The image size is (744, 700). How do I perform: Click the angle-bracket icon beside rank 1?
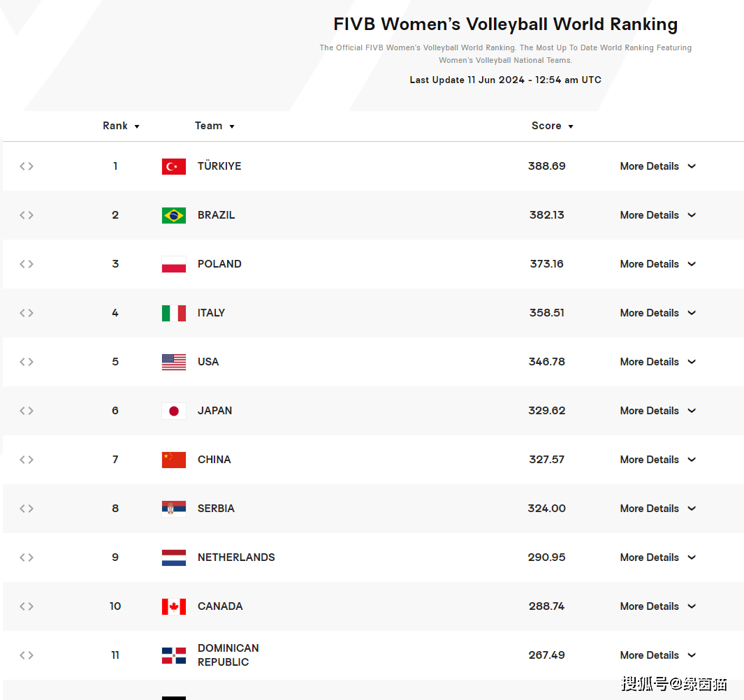(27, 166)
